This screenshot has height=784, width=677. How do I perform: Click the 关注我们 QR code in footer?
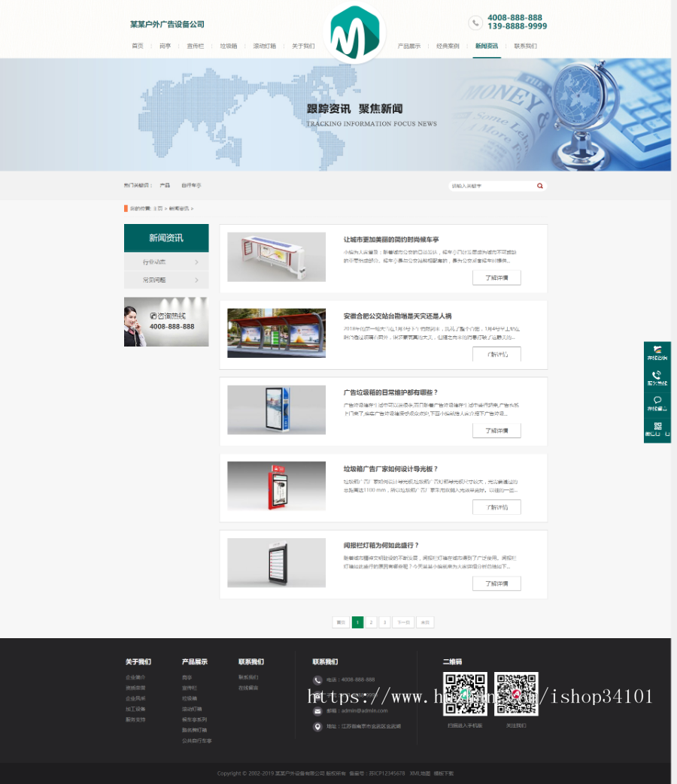[x=516, y=694]
